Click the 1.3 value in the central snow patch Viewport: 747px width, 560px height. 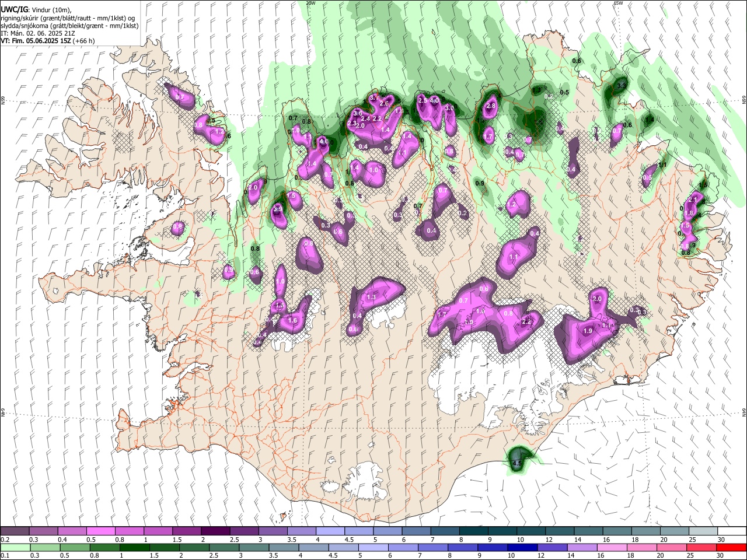[371, 297]
